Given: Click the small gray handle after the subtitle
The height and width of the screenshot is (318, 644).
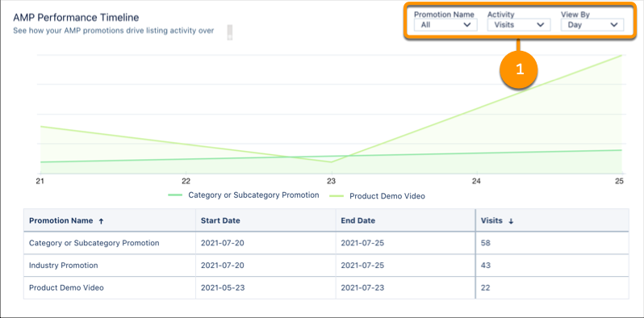Looking at the screenshot, I should pyautogui.click(x=230, y=32).
